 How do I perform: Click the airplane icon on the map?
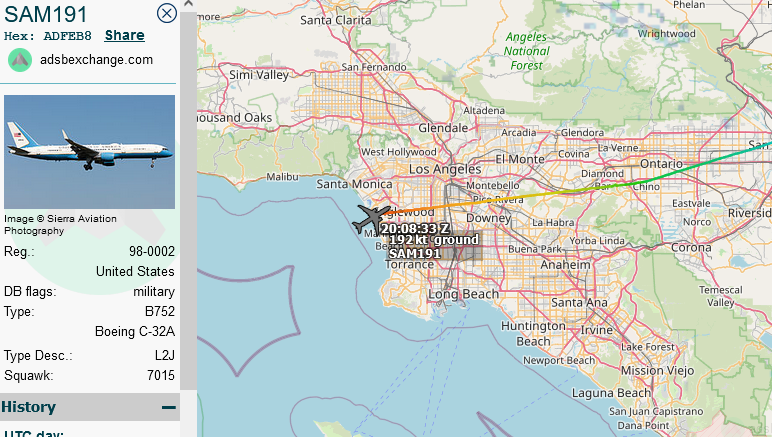(370, 219)
